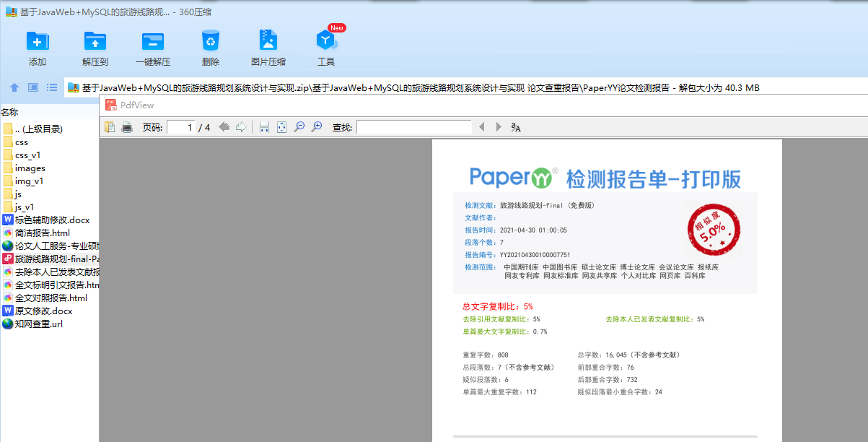Select the 标色辅助修改.docx file
Screen dimensions: 868x442
(46, 220)
